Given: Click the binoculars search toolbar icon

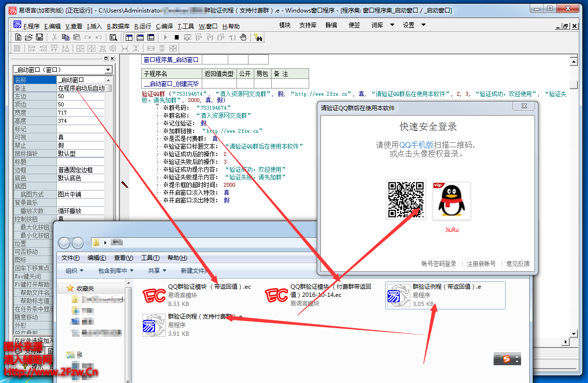Looking at the screenshot, I should 258,37.
